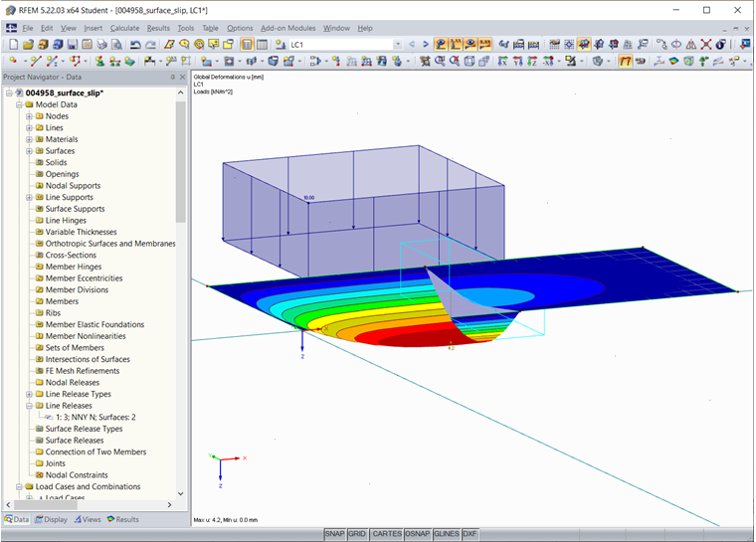
Task: Go to next load case arrow
Action: 426,45
